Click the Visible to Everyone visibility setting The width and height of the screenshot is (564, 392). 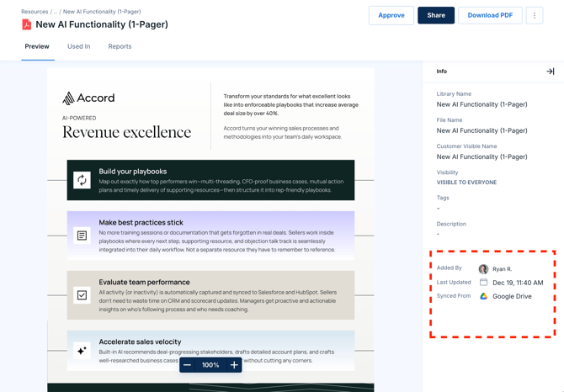466,183
